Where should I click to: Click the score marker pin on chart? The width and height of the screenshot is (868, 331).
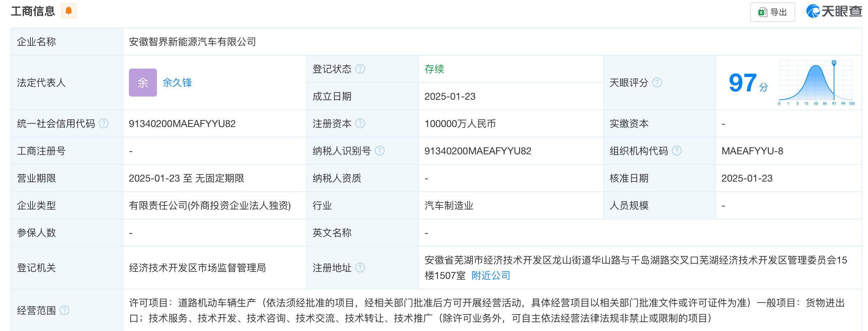tap(834, 63)
